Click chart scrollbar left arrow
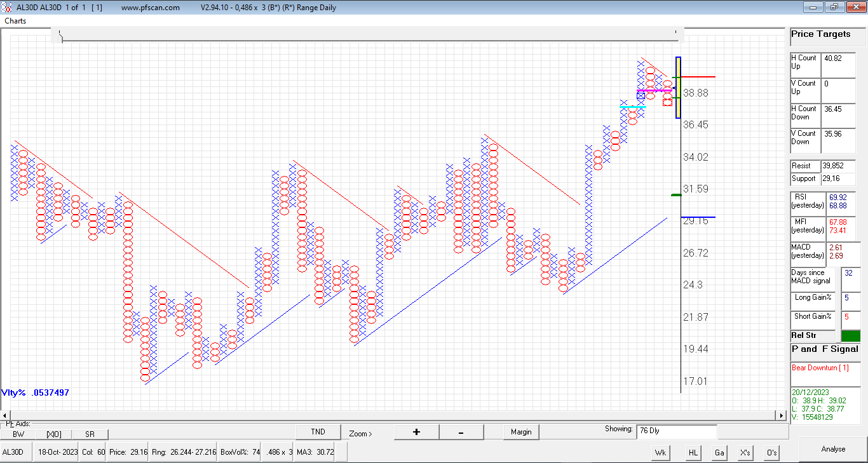 (6, 415)
